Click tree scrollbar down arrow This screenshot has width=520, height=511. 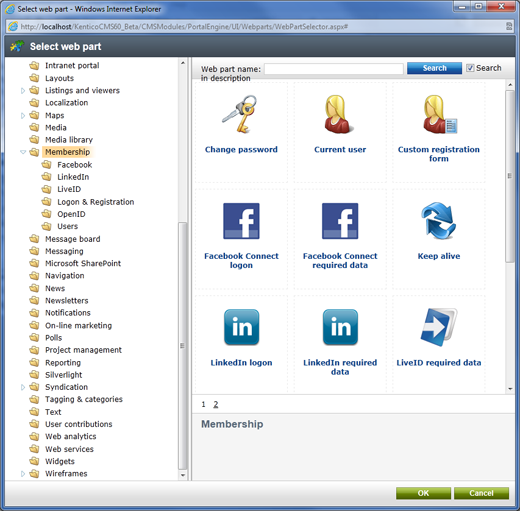click(x=183, y=475)
